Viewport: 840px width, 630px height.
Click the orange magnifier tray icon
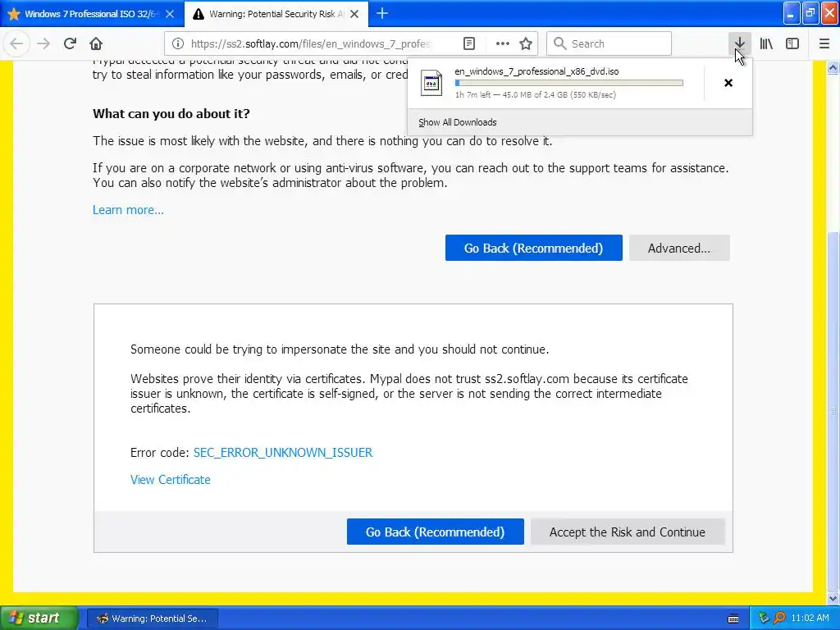[x=779, y=619]
